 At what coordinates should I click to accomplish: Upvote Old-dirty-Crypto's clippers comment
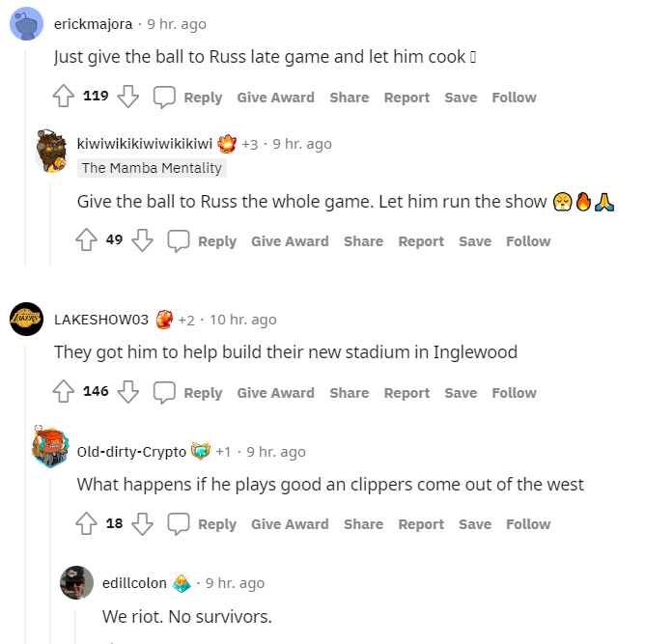[86, 523]
